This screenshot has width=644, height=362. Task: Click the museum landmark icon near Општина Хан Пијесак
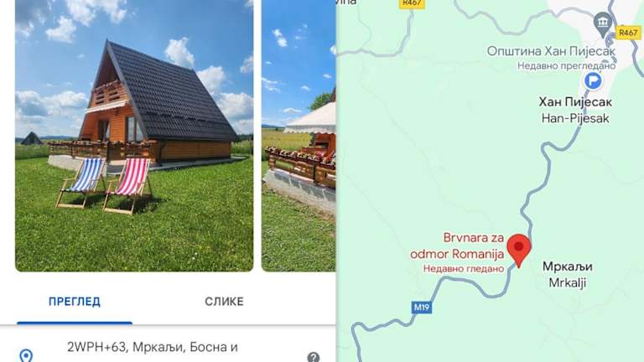point(603,23)
